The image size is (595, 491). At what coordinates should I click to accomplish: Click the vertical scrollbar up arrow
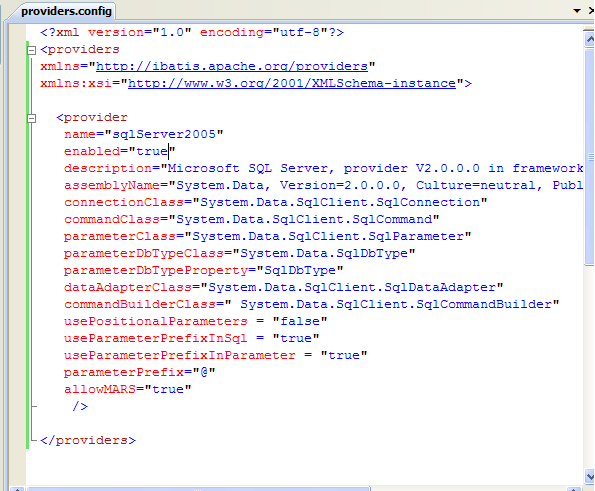pos(590,39)
